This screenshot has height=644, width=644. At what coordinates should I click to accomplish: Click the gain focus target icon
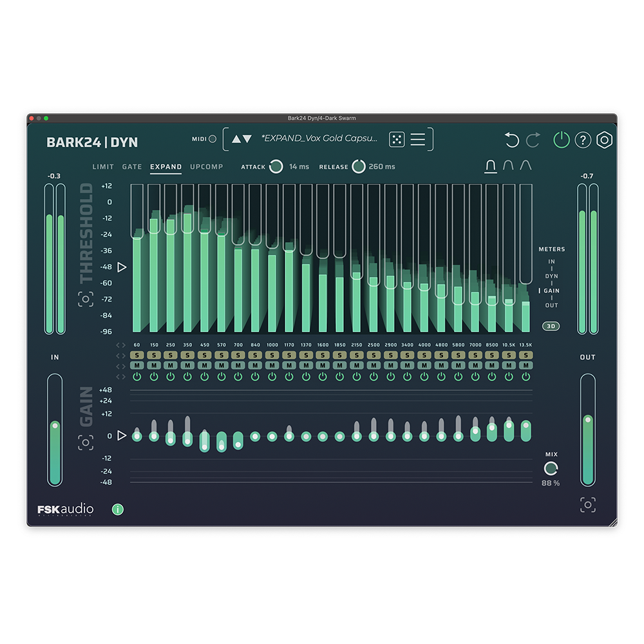pos(86,442)
